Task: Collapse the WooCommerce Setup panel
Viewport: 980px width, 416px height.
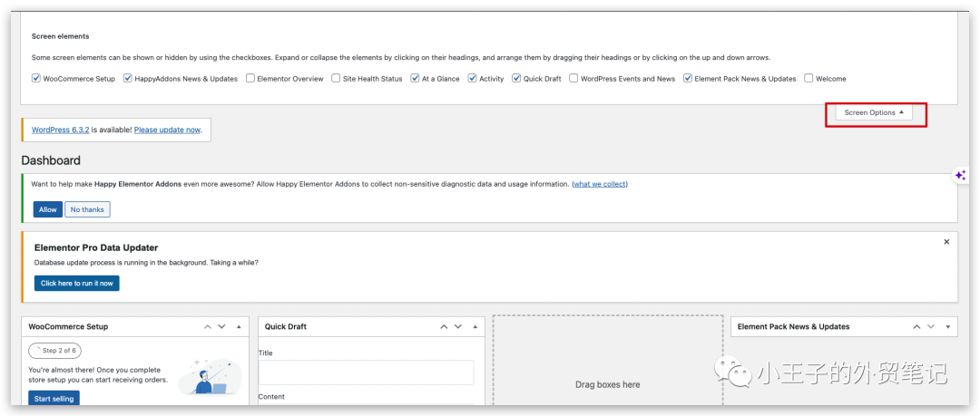Action: tap(239, 326)
